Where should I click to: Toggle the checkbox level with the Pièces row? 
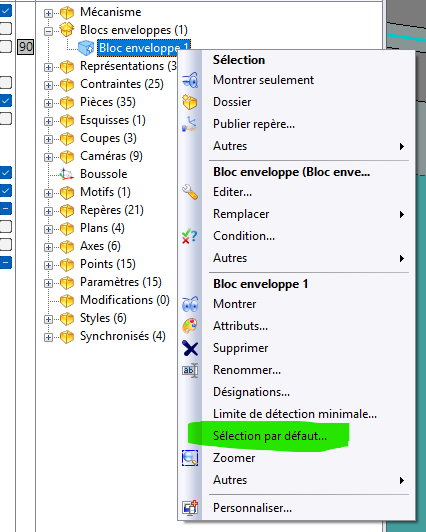tap(5, 100)
